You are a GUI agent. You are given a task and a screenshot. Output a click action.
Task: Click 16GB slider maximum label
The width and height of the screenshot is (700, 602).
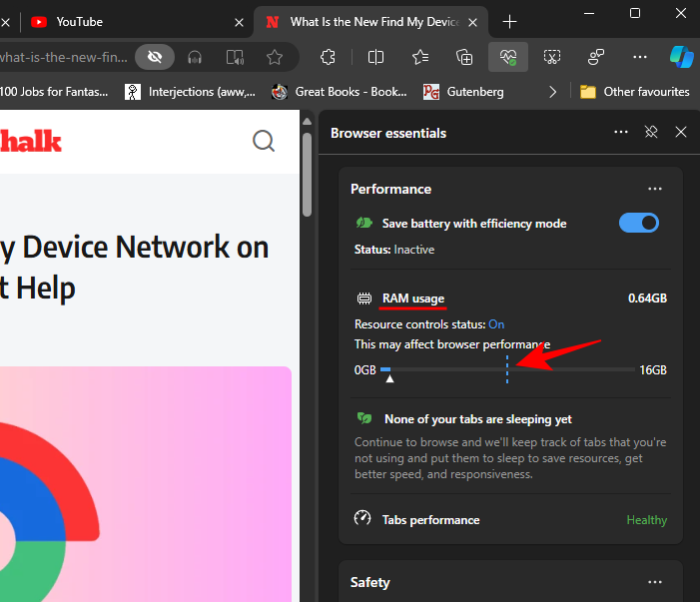click(x=653, y=370)
